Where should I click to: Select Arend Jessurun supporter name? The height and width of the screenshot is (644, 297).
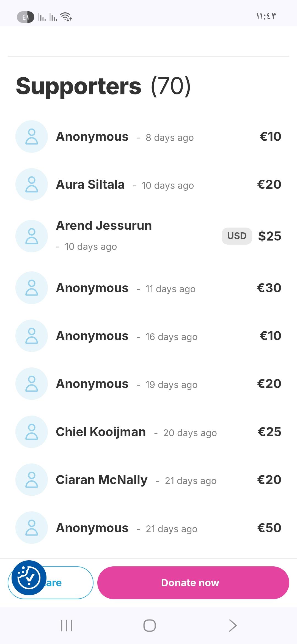(x=104, y=225)
